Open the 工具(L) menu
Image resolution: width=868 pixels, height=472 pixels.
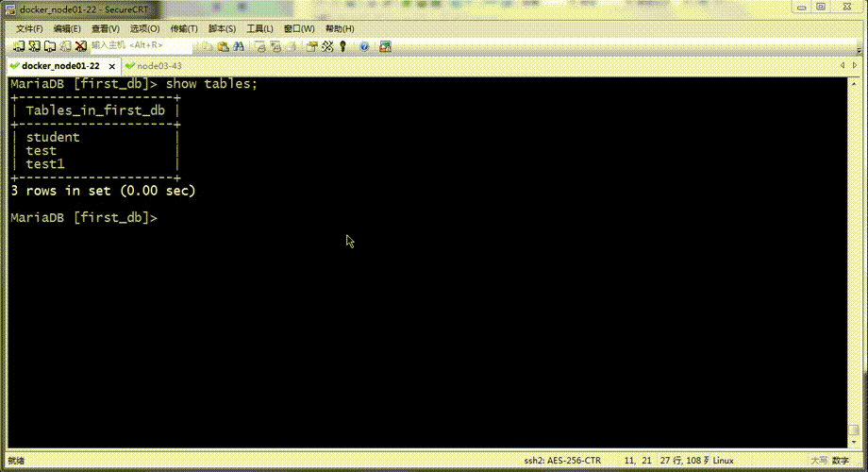pos(259,29)
